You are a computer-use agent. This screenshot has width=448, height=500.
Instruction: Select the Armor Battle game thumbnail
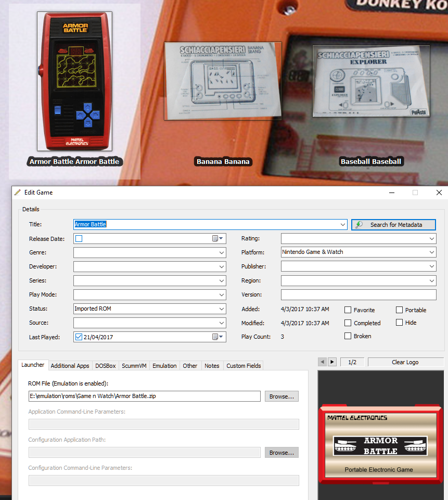click(x=74, y=81)
